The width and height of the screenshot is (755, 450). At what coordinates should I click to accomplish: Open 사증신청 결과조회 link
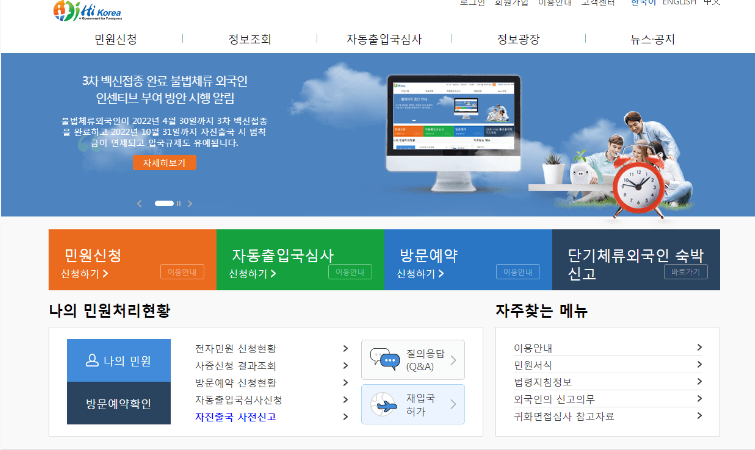tap(235, 366)
